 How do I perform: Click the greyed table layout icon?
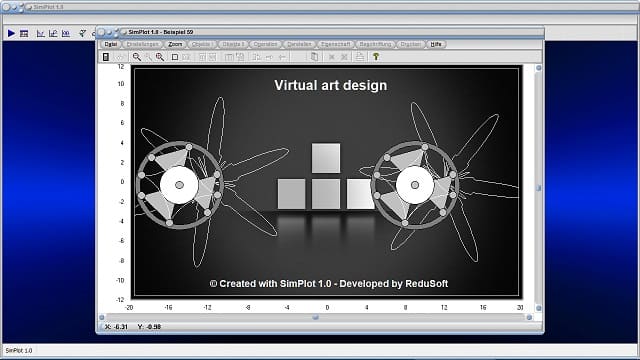point(229,57)
